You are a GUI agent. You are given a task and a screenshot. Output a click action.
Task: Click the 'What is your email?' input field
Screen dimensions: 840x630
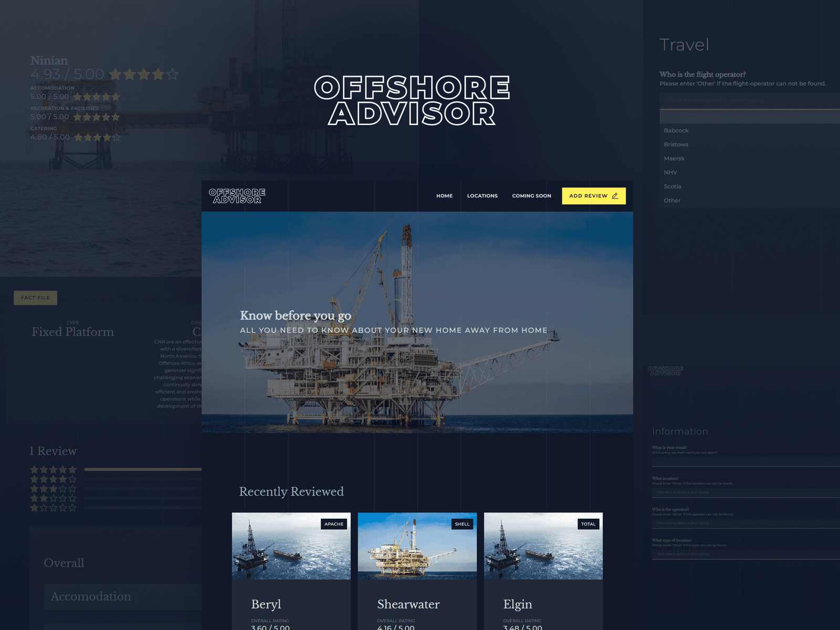pyautogui.click(x=746, y=461)
